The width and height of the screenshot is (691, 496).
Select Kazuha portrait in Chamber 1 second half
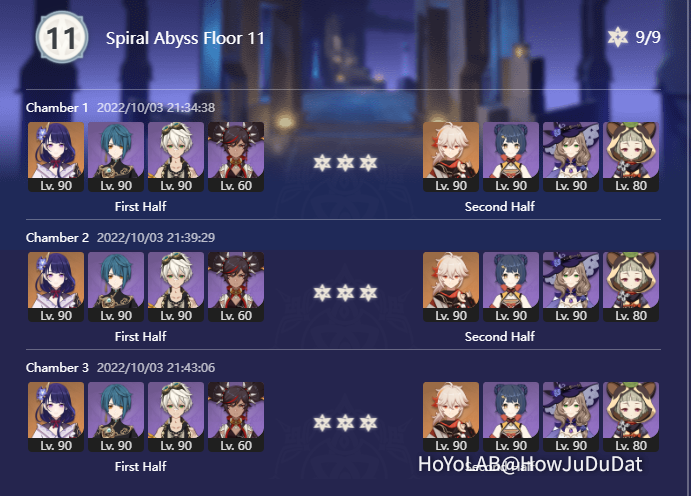(x=451, y=157)
